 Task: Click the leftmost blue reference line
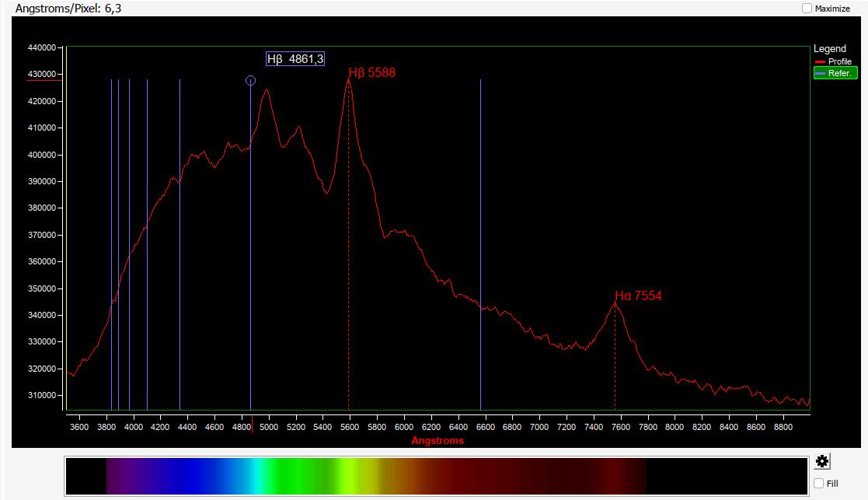(x=111, y=233)
